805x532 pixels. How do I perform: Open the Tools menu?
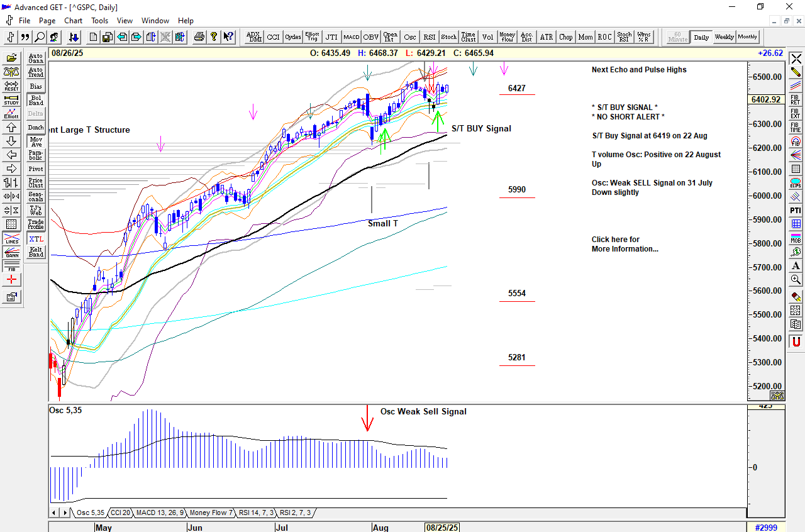pos(99,21)
